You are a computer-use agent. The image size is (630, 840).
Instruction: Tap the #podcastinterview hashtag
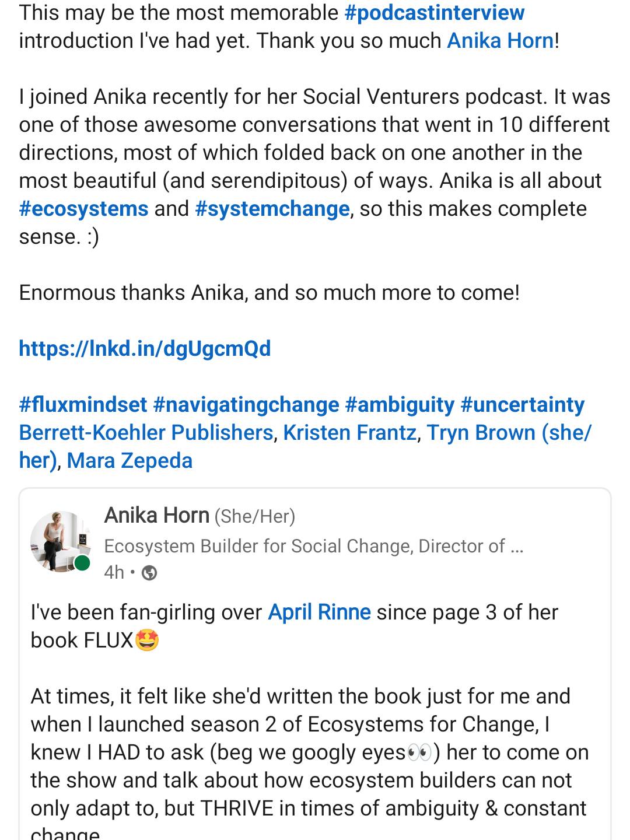tap(434, 13)
